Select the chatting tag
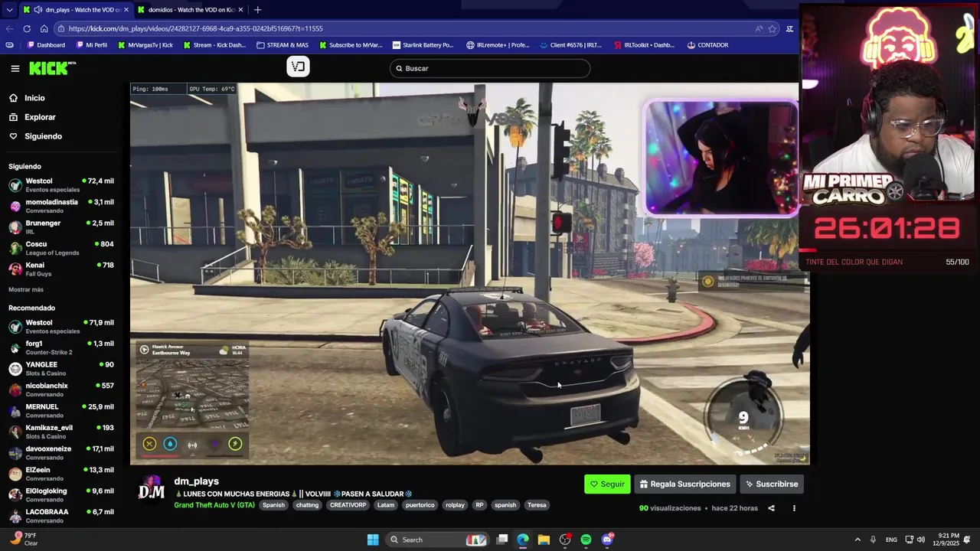980x551 pixels. (307, 505)
